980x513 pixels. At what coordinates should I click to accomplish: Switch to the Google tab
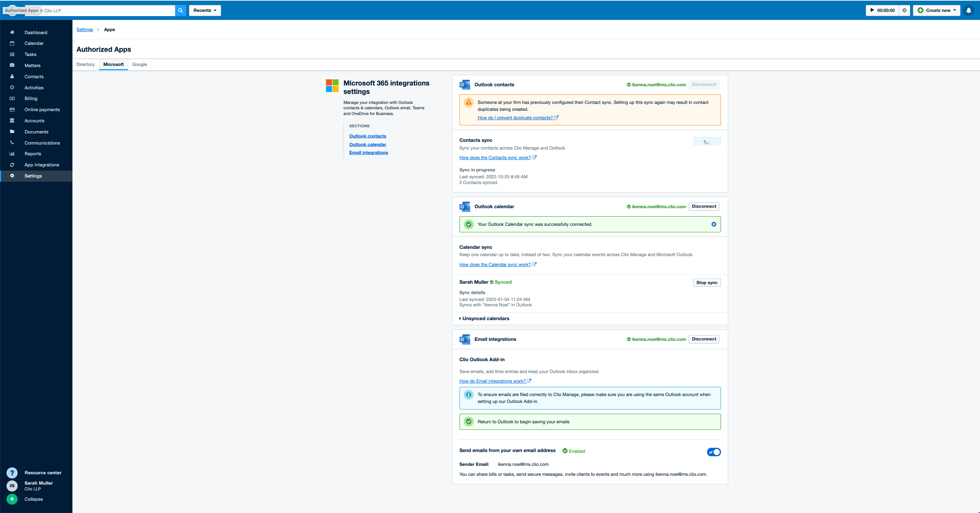140,64
